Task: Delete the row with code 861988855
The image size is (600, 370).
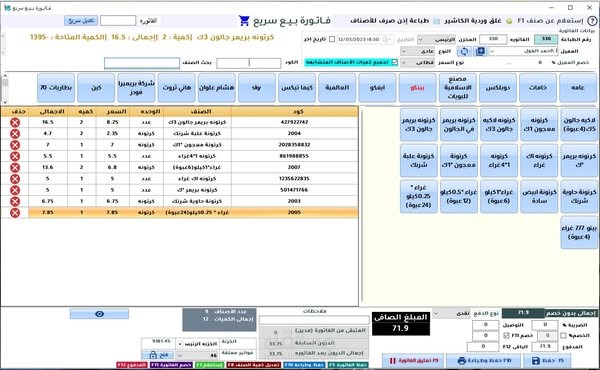Action: pyautogui.click(x=15, y=156)
